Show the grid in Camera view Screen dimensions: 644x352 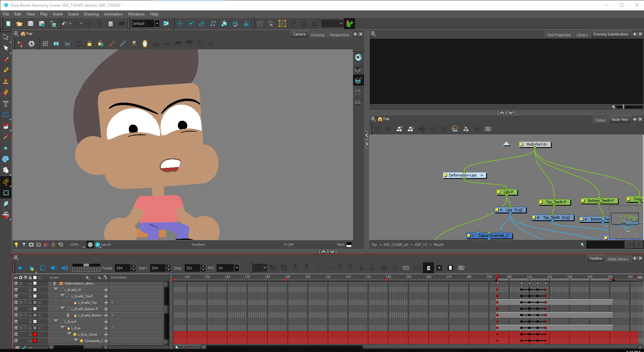[x=45, y=44]
